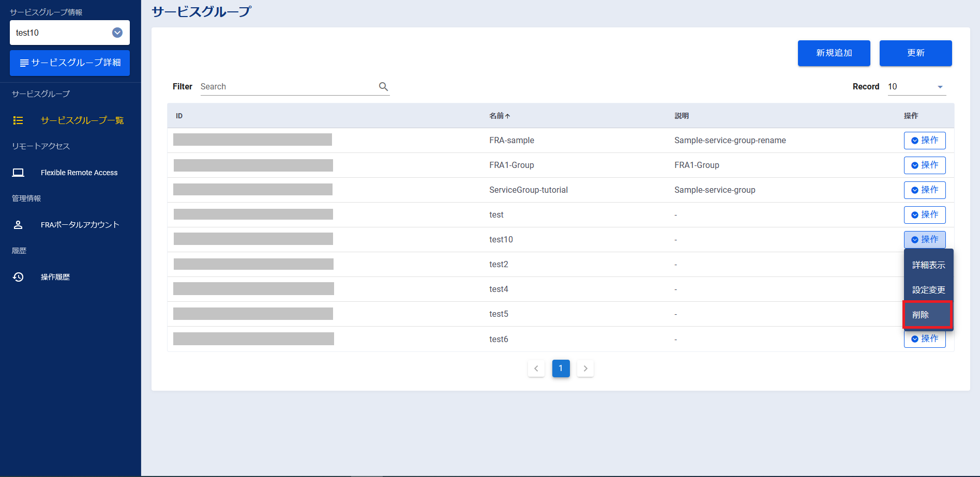980x477 pixels.
Task: Expand the Record count dropdown
Action: coord(940,87)
